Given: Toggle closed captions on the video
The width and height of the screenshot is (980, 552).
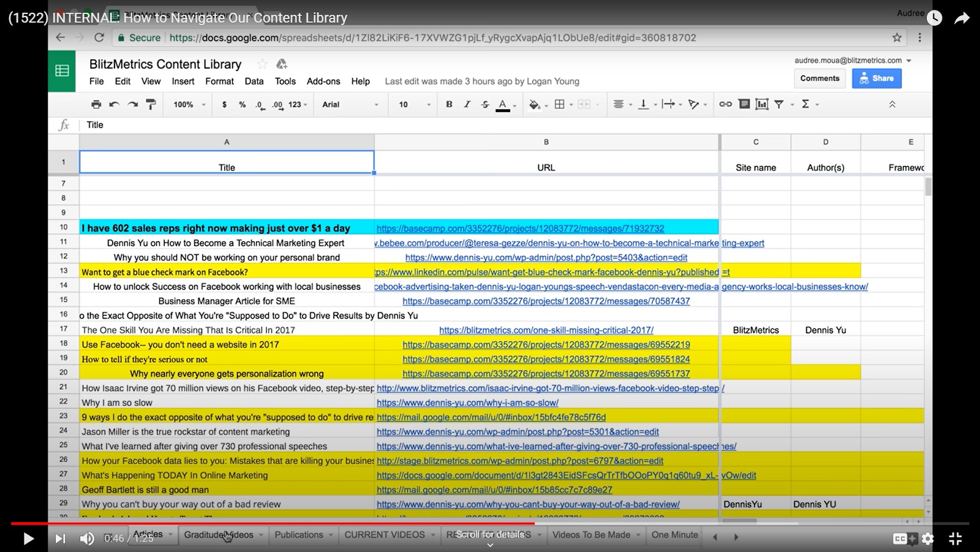Looking at the screenshot, I should (900, 539).
